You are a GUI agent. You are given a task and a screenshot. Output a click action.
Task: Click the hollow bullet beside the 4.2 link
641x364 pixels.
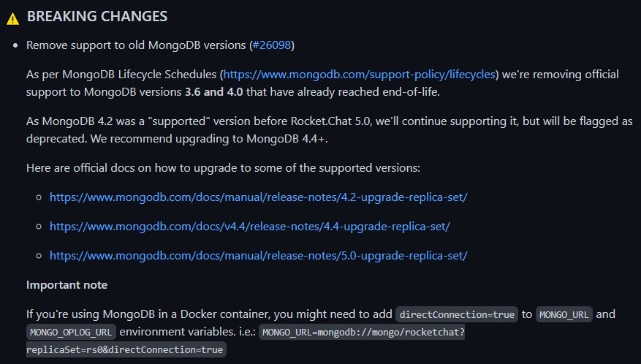(x=39, y=197)
